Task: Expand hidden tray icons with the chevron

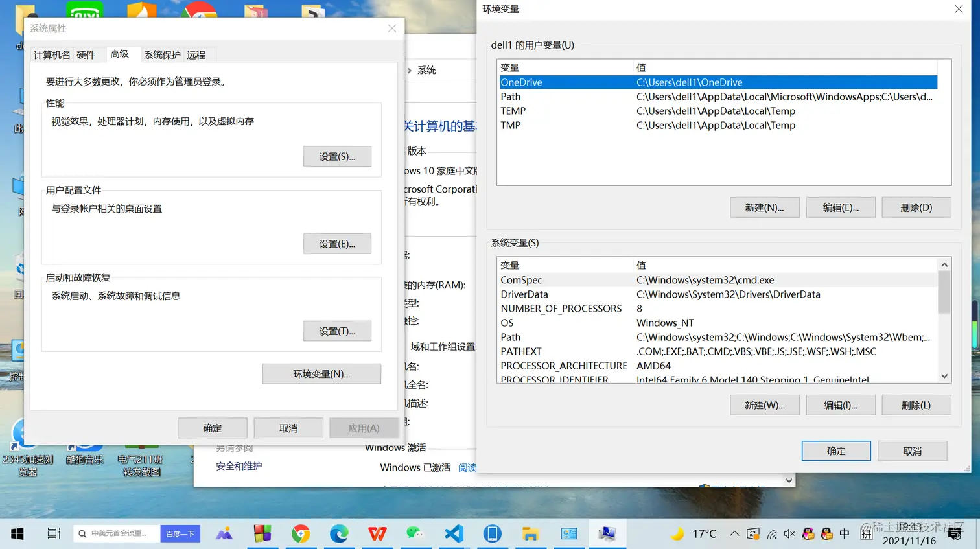Action: coord(735,533)
